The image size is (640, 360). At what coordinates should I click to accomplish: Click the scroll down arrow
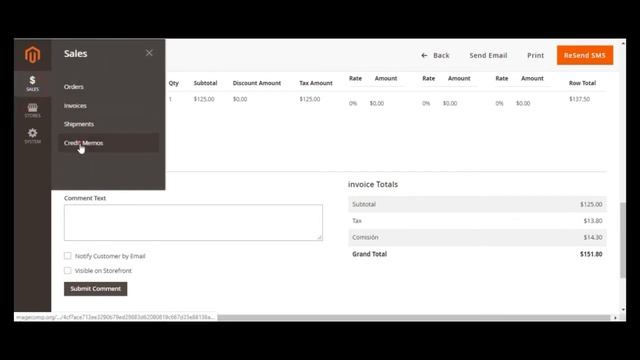coord(622,310)
